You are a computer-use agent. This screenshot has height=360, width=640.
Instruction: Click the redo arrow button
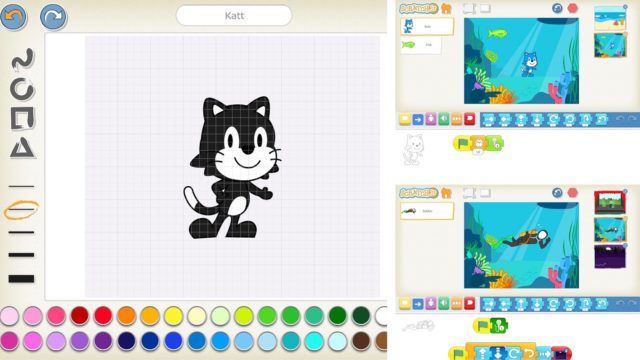point(53,16)
